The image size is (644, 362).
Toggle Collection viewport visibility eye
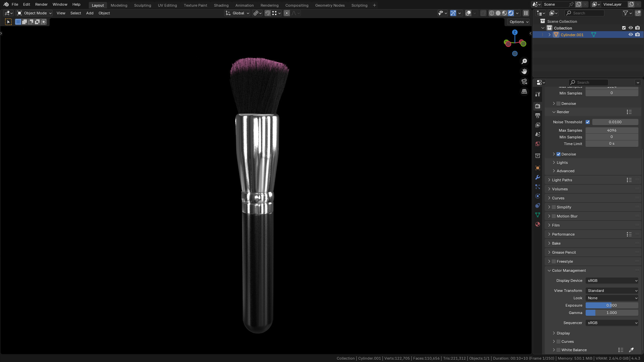(631, 28)
